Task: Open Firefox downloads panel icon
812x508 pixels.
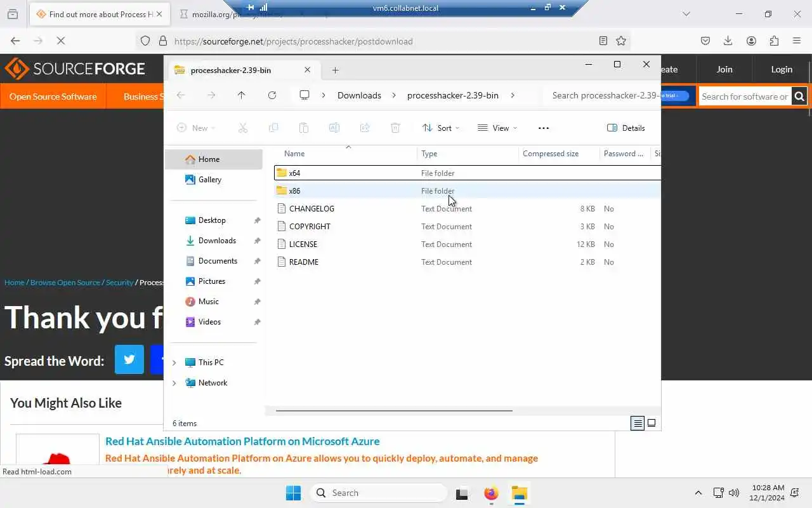Action: pyautogui.click(x=728, y=41)
